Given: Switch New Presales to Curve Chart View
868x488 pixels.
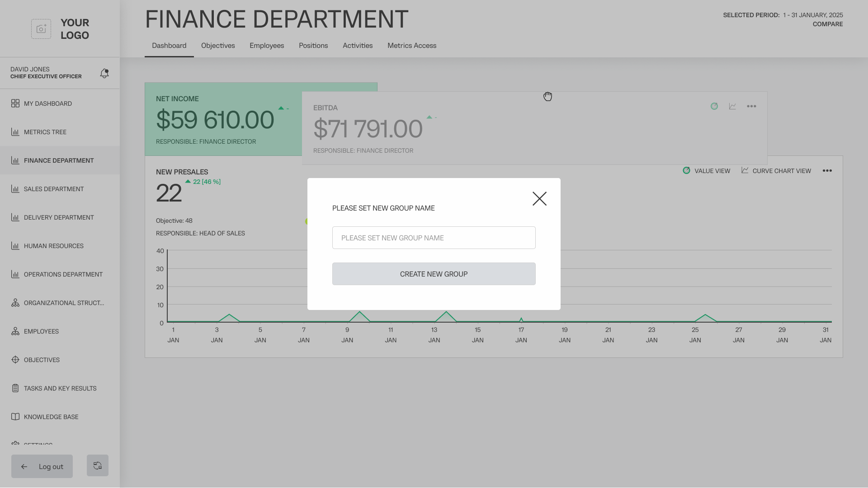Looking at the screenshot, I should [776, 171].
